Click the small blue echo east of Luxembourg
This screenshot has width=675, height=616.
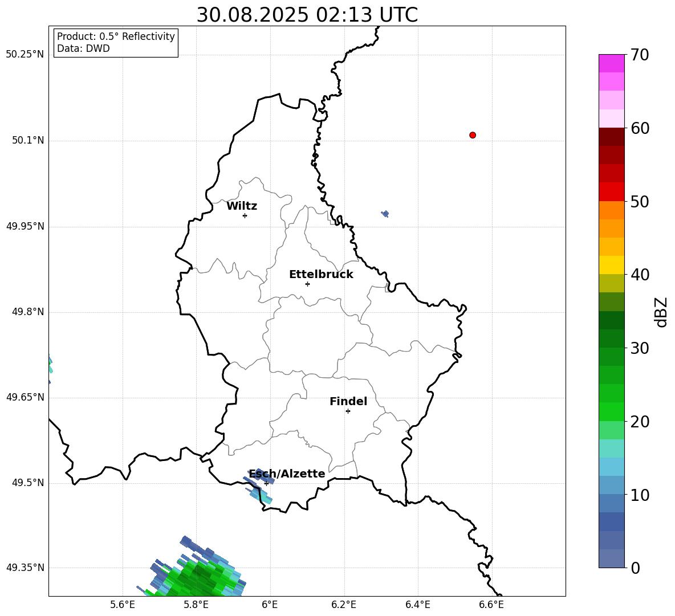[385, 213]
